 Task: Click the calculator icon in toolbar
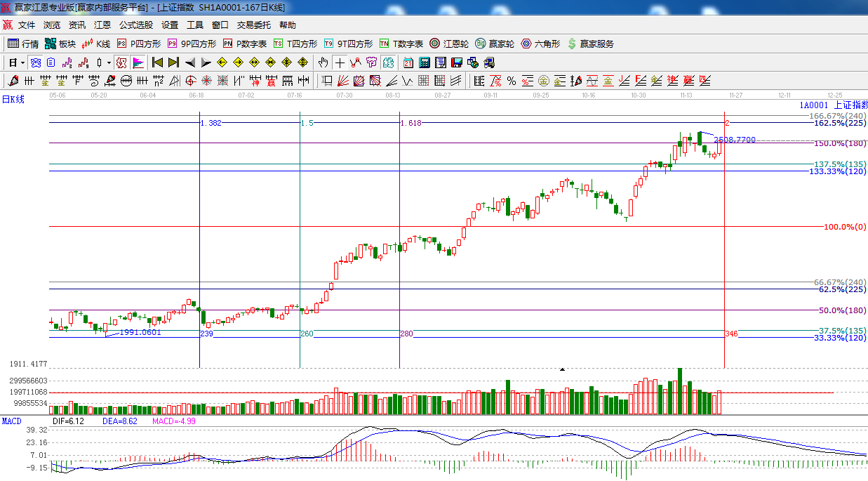pos(424,62)
